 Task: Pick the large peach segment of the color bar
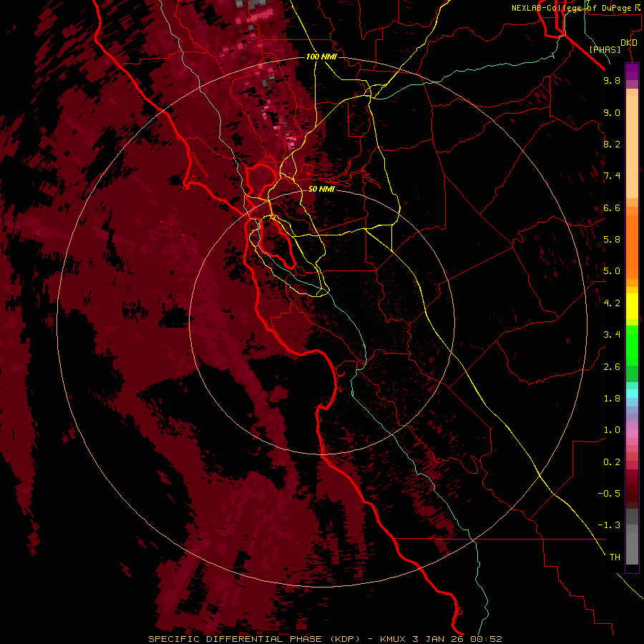click(x=632, y=147)
